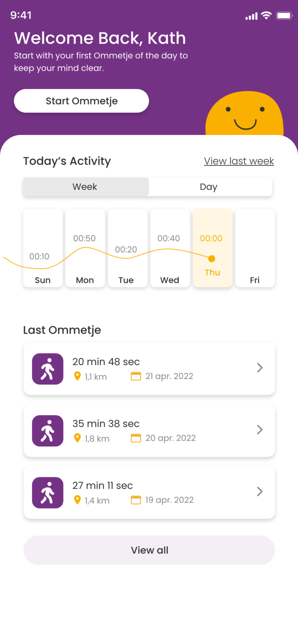Click the location pin beside 1,1 km
This screenshot has width=298, height=644.
(77, 376)
